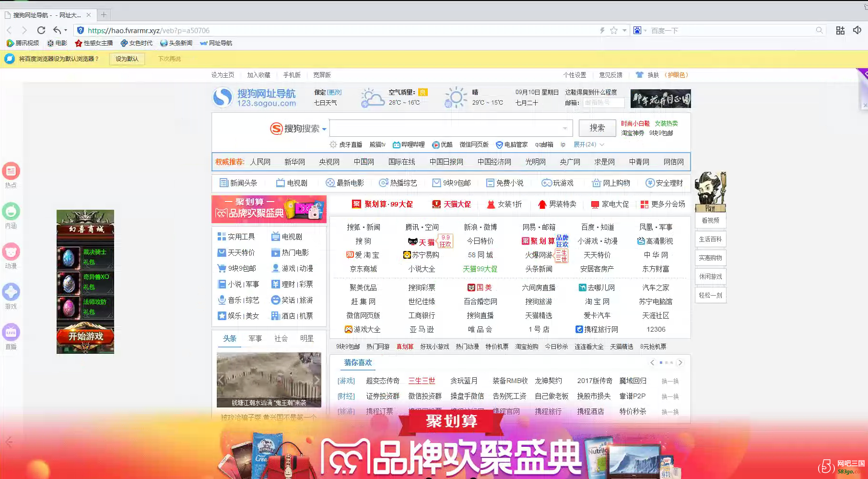Click the 搜索 button
Viewport: 868px width, 479px height.
597,128
